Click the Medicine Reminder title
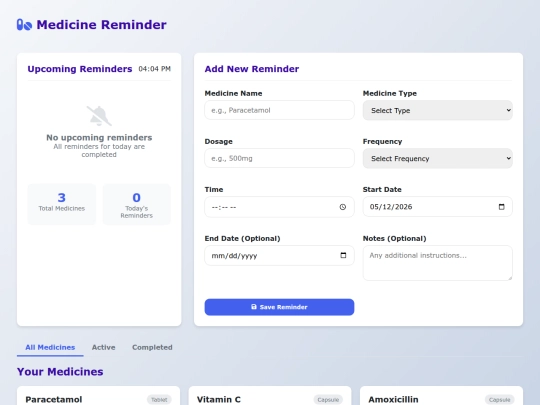 pos(102,25)
